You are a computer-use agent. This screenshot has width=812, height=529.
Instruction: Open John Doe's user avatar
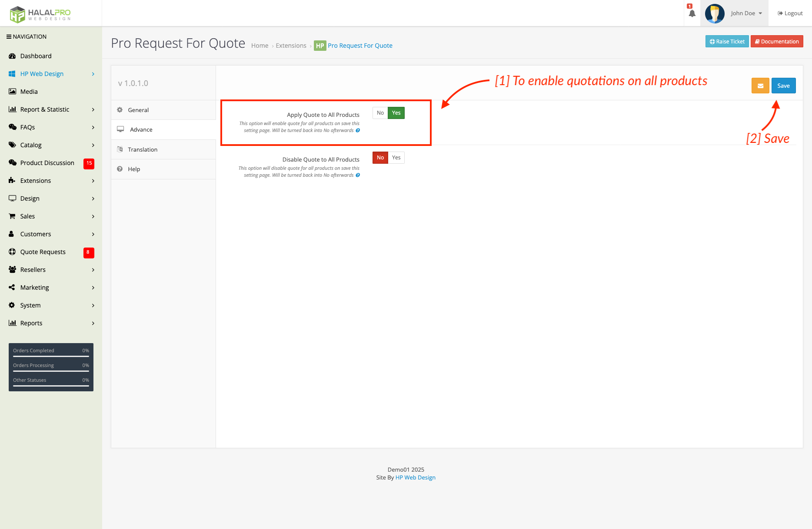click(x=714, y=13)
